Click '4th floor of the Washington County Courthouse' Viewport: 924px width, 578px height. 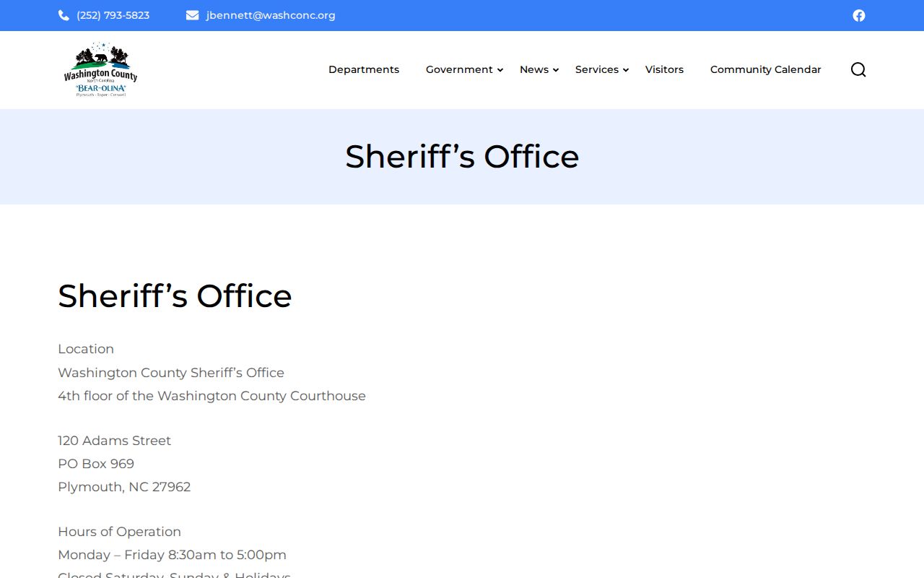212,396
